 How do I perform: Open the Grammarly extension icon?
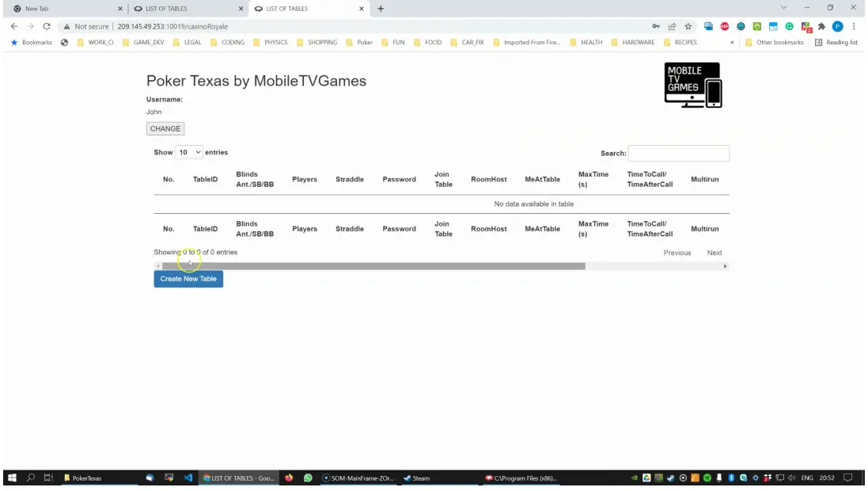pos(790,26)
